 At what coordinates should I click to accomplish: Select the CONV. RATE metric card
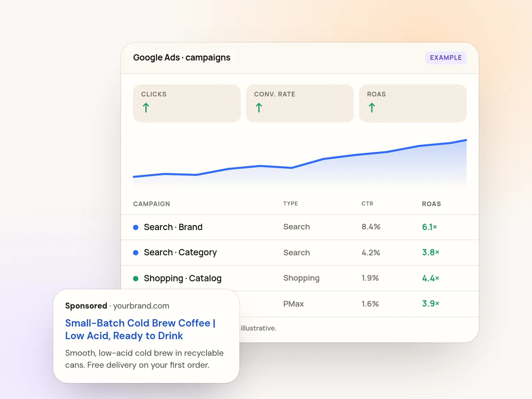coord(300,103)
